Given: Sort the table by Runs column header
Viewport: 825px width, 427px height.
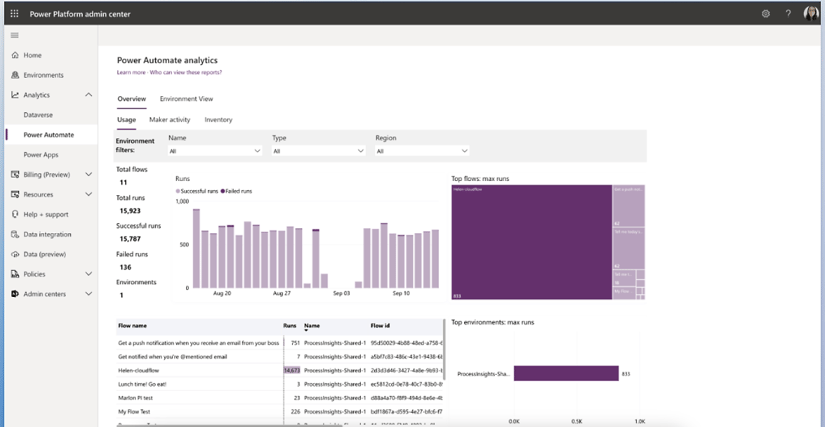Looking at the screenshot, I should [290, 326].
